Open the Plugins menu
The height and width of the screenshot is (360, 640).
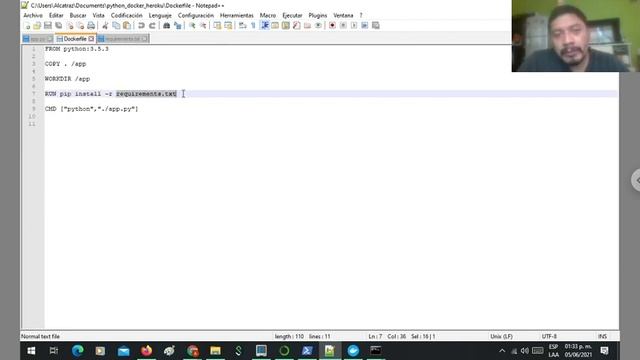pos(318,15)
